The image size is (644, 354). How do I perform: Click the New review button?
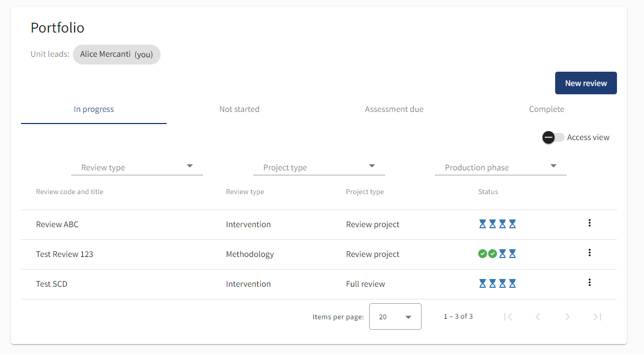(x=586, y=83)
